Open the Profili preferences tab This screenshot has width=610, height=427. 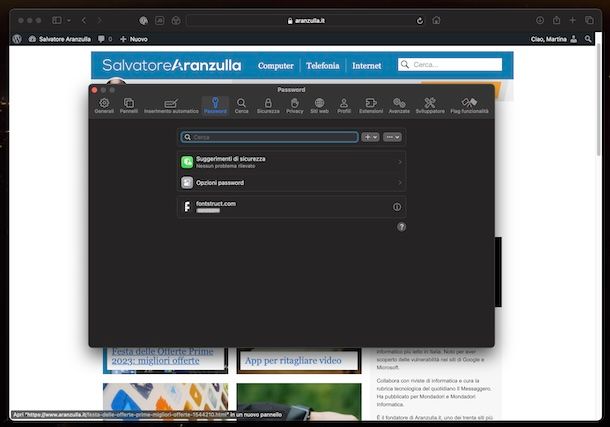[x=344, y=106]
